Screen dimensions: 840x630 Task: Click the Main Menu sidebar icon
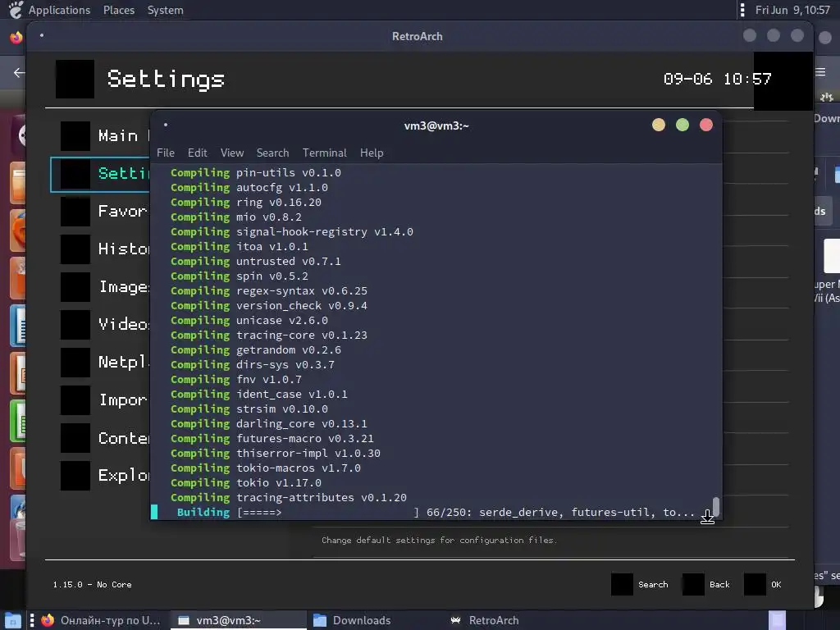tap(75, 136)
